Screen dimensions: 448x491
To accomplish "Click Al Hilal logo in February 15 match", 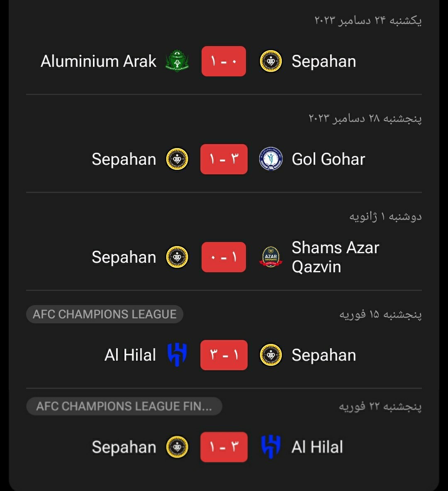I will [x=177, y=355].
